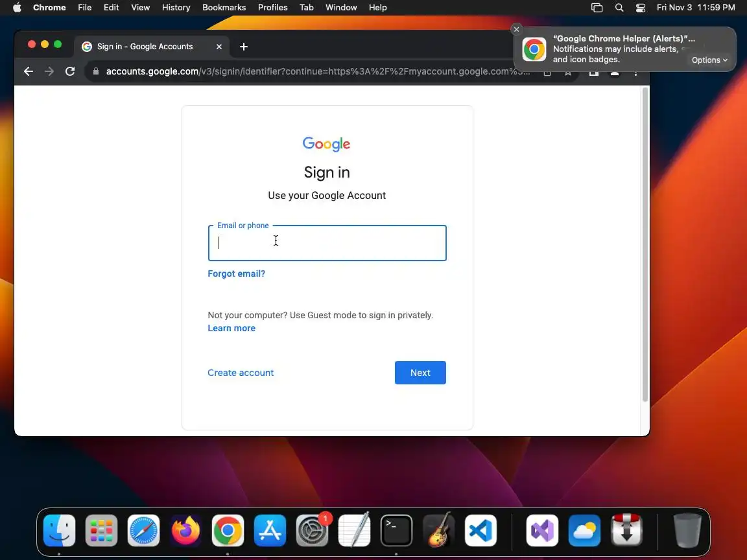Open Spotlight search in menu bar
This screenshot has height=560, width=747.
(x=619, y=8)
